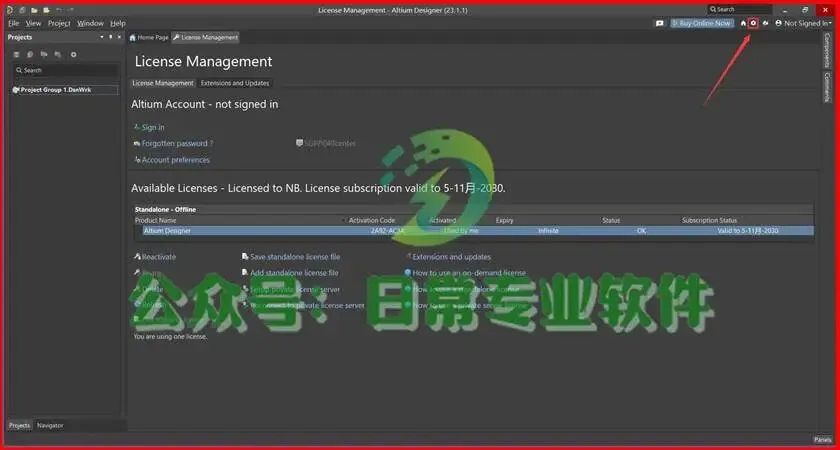Click fourth icon in the Projects panel toolbar
The image size is (840, 450).
pyautogui.click(x=58, y=55)
